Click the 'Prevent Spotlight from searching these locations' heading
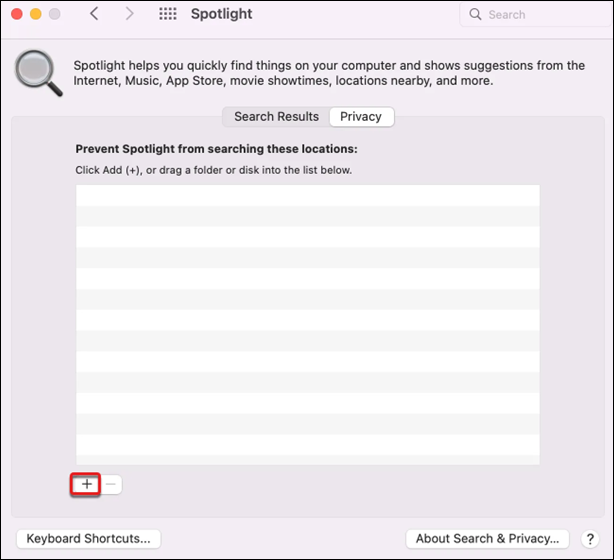The height and width of the screenshot is (560, 614). (x=217, y=149)
